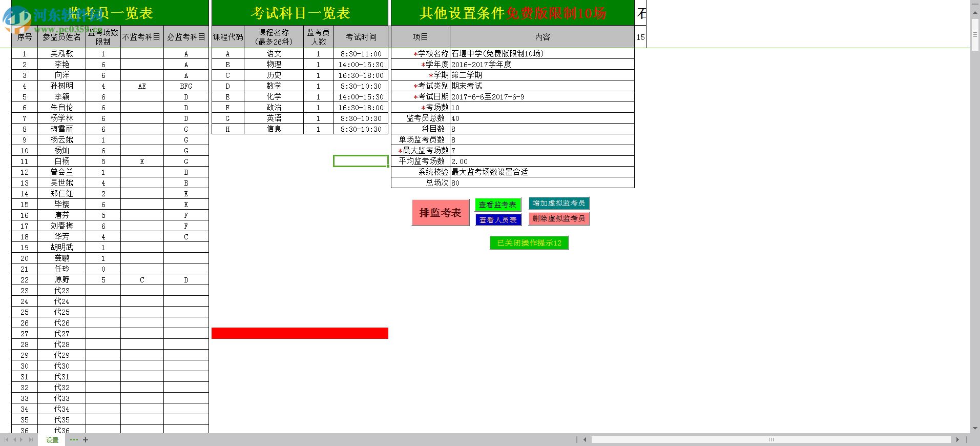
Task: Add a new sheet with the plus icon
Action: click(86, 440)
